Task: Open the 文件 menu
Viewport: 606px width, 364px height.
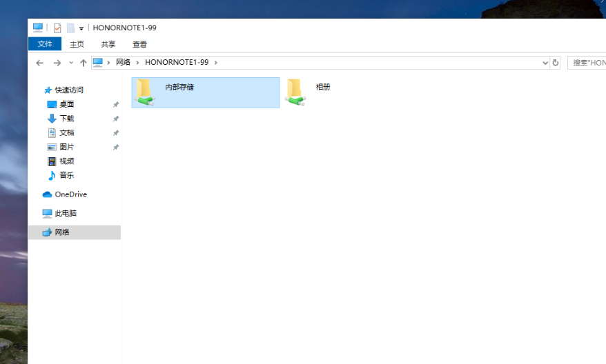Action: pyautogui.click(x=45, y=44)
